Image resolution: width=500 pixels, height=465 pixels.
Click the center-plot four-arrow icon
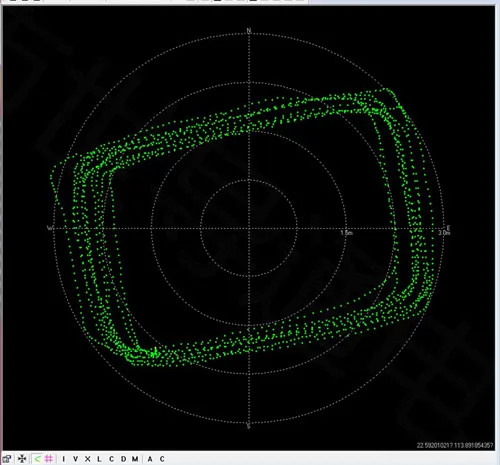pos(22,459)
